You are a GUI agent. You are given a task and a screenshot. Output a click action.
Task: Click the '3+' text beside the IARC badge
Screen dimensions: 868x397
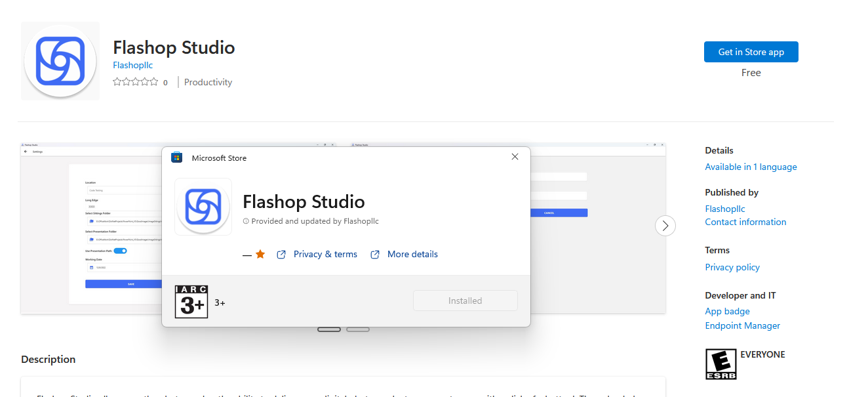click(x=220, y=303)
